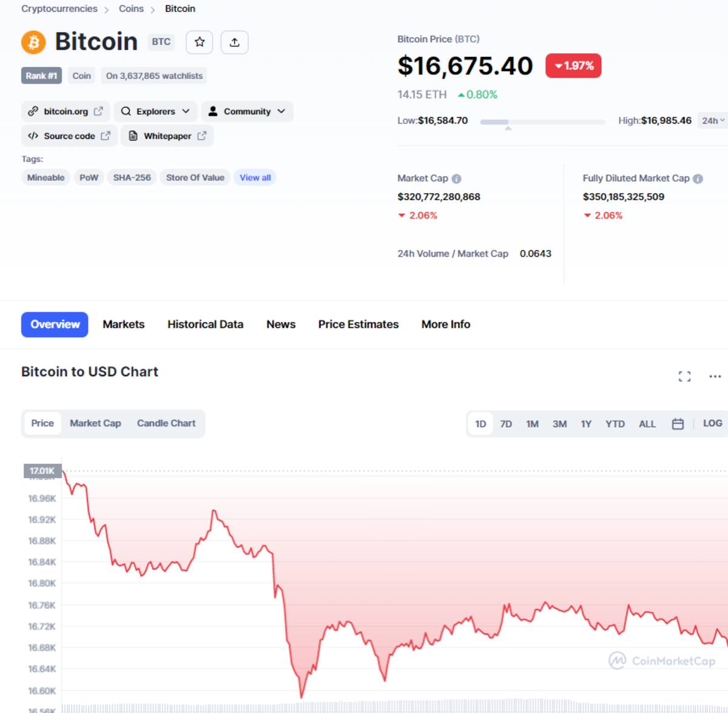Open the chart fullscreen icon
Viewport: 728px width, 713px height.
click(684, 376)
